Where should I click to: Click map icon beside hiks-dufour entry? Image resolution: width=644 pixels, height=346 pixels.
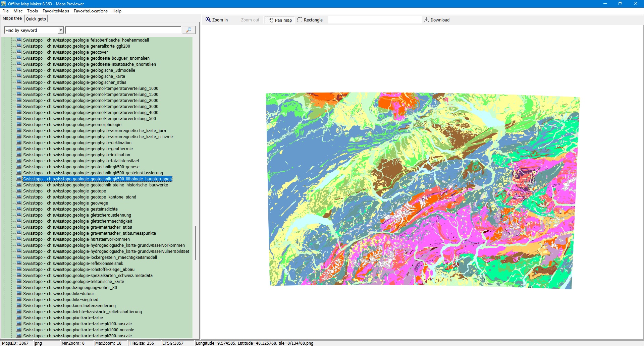click(19, 294)
